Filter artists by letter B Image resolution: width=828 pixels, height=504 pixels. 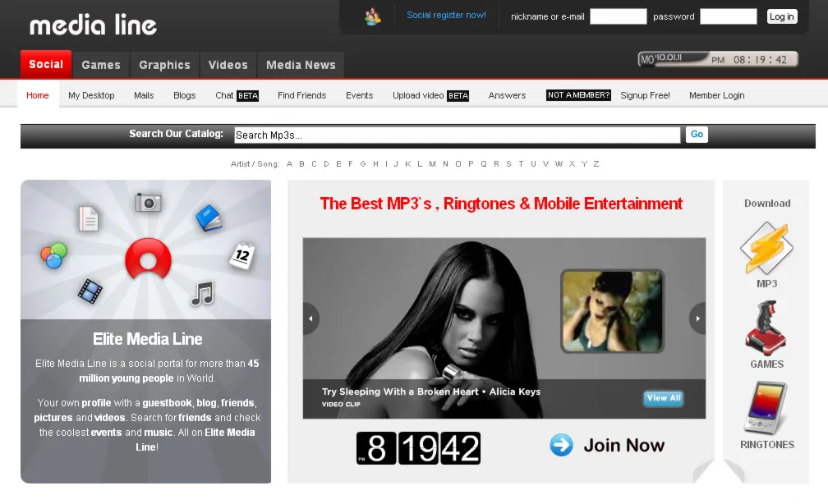(x=301, y=163)
